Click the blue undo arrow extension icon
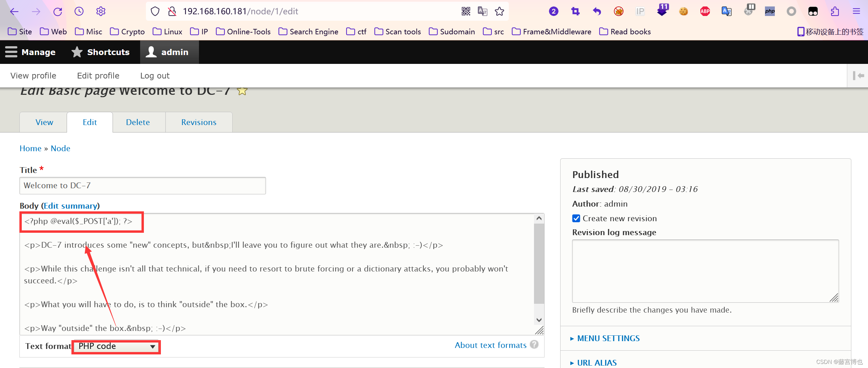 [597, 12]
